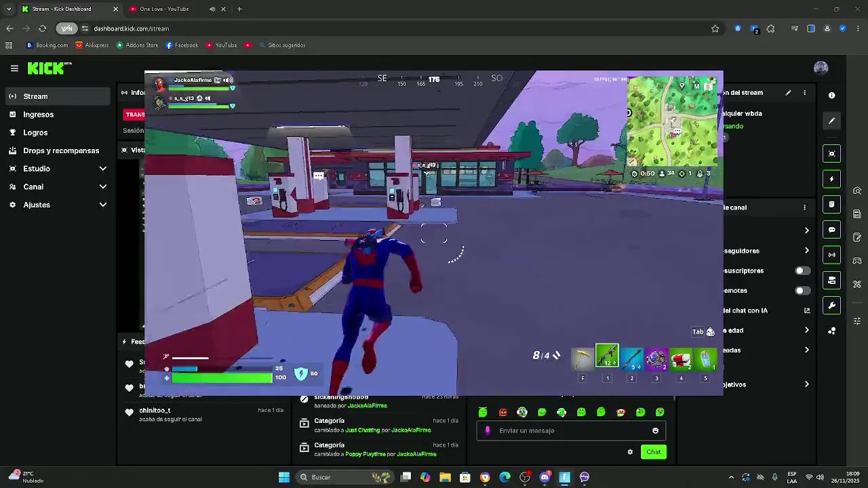Open the Edge sidebar search icon
Viewport: 868px width, 488px height.
coord(857,190)
